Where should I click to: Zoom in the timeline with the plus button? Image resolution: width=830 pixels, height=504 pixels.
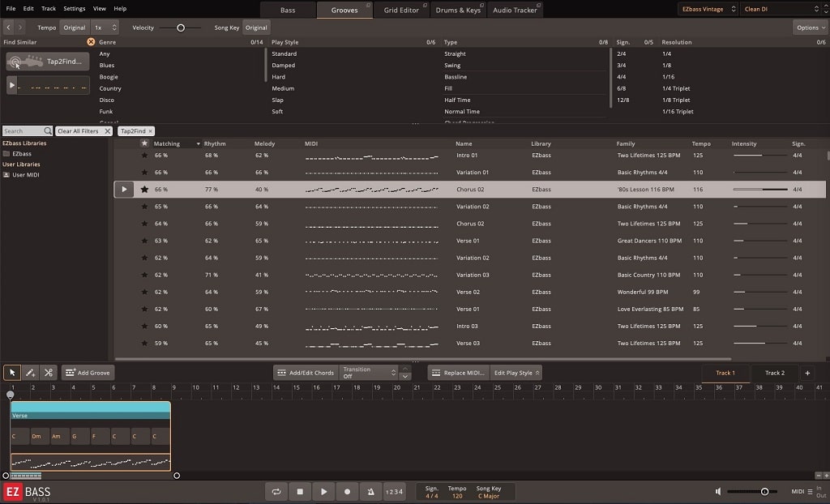pos(826,476)
